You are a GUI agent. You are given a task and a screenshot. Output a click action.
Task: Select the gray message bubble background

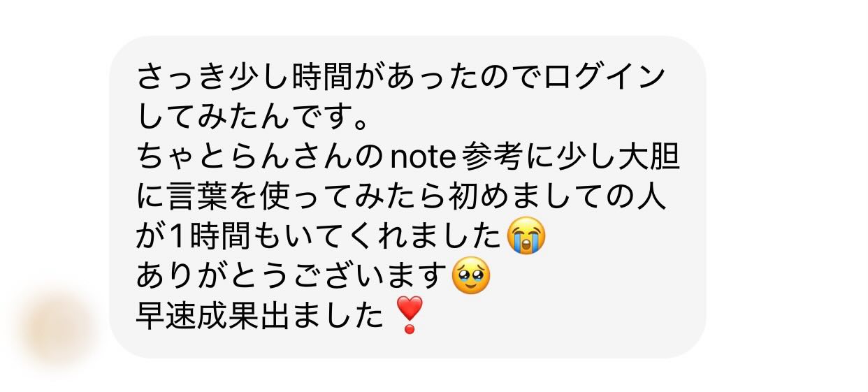pyautogui.click(x=407, y=197)
